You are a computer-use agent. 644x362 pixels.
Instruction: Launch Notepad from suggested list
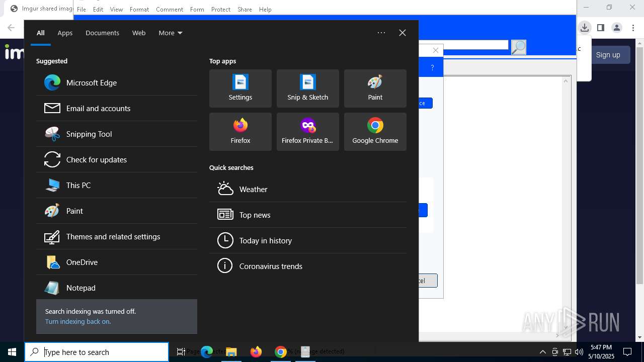[117, 288]
